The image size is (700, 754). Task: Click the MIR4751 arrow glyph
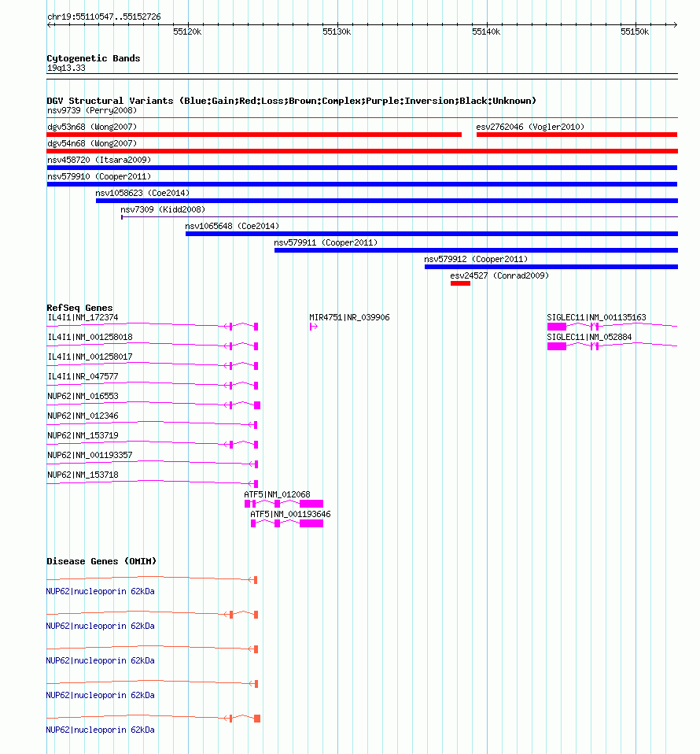tap(314, 327)
